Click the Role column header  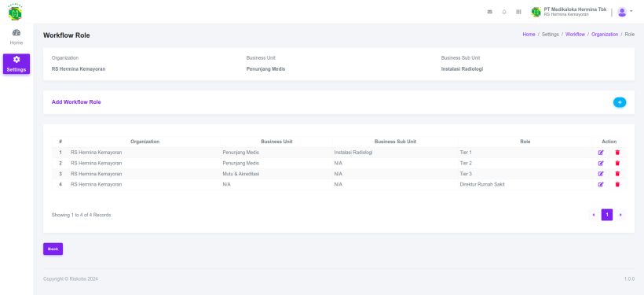525,142
